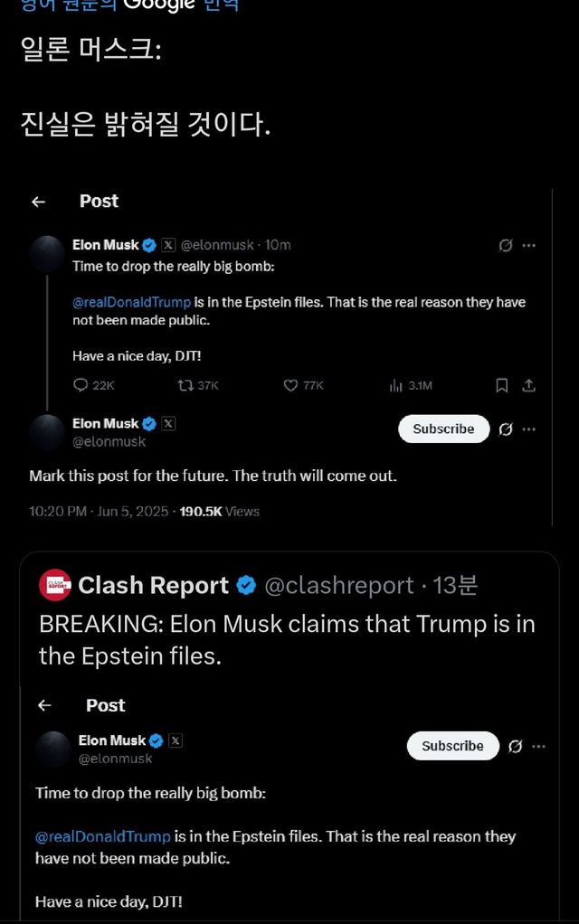Open the Clash Report profile avatar

(55, 586)
